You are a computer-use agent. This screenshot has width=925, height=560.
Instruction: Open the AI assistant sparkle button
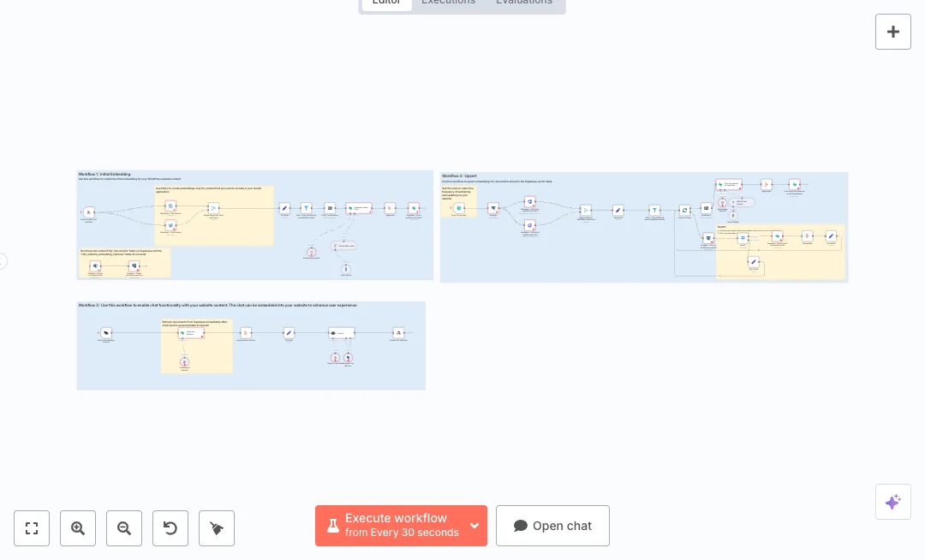[892, 502]
